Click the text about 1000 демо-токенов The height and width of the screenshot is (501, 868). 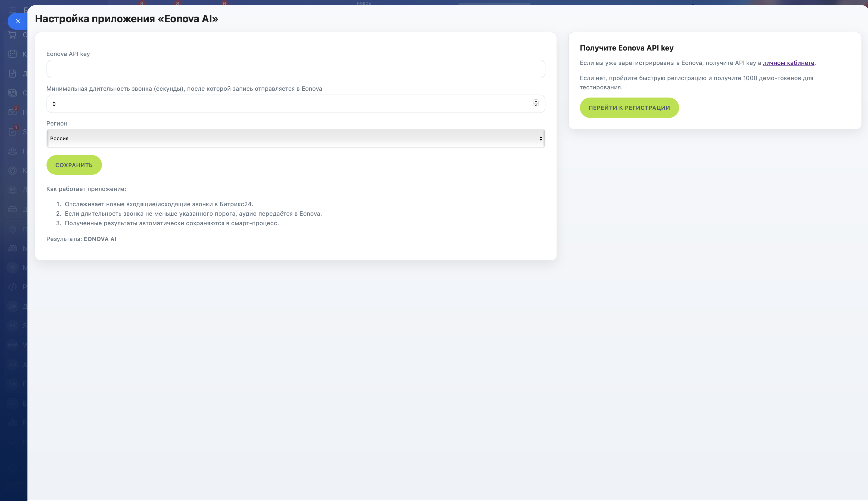pos(696,83)
